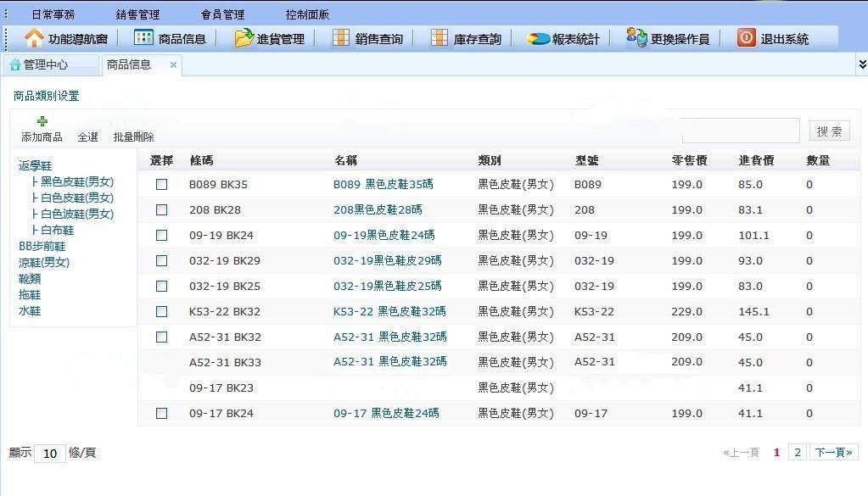Screen dimensions: 868x496
Task: Select the 拖鞋 category
Action: 30,294
